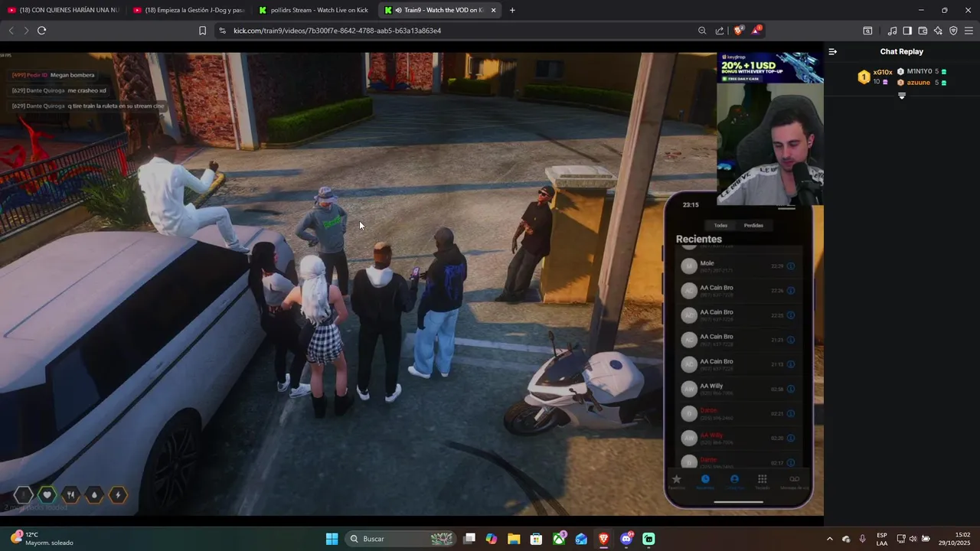The height and width of the screenshot is (551, 980).
Task: Open info for Mole call entry
Action: click(791, 266)
